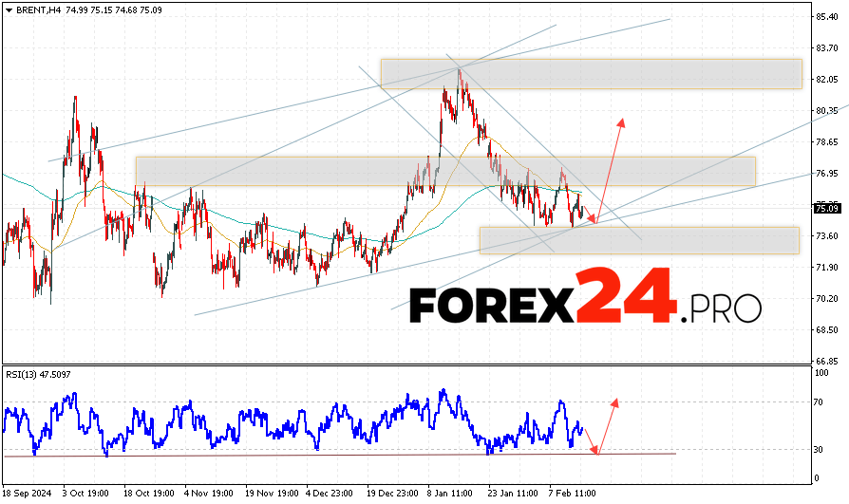849x504 pixels.
Task: Select the 18 Sep 2024 date label
Action: [x=26, y=495]
